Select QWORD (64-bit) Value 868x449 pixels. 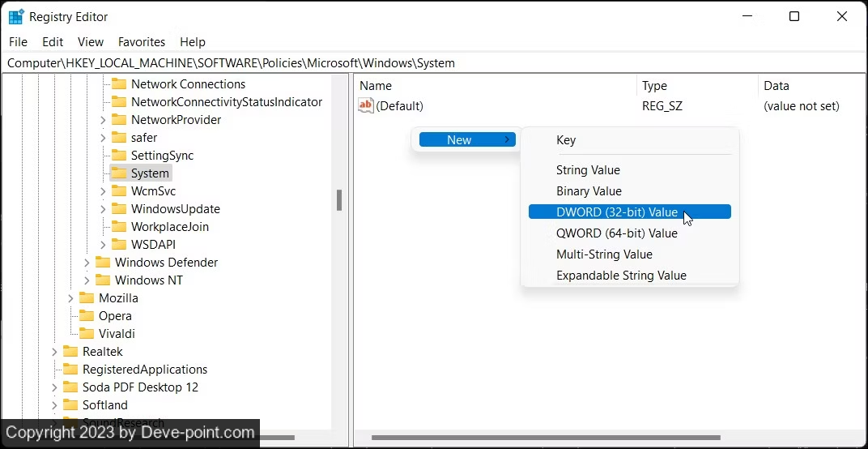click(629, 233)
